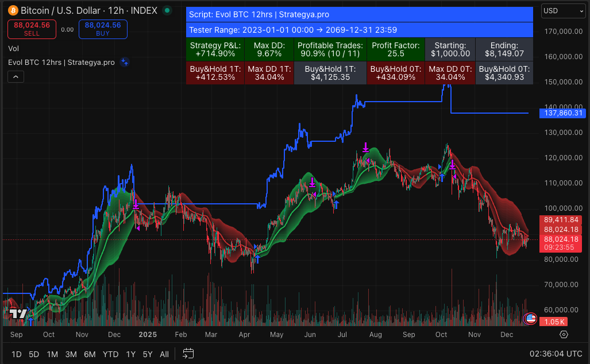This screenshot has height=364, width=590.
Task: Click the Ending $8,149.07 cell
Action: [504, 49]
